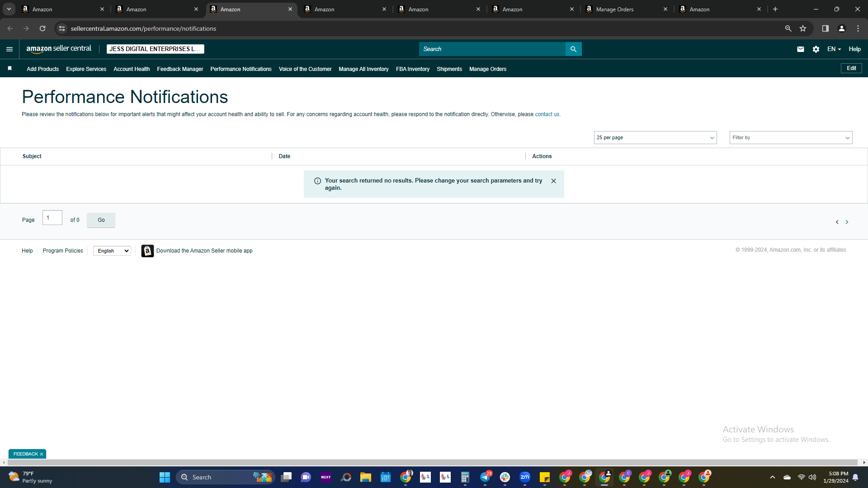Switch to the Manage Orders browser tab
Screen dimensions: 868x488
coord(627,9)
